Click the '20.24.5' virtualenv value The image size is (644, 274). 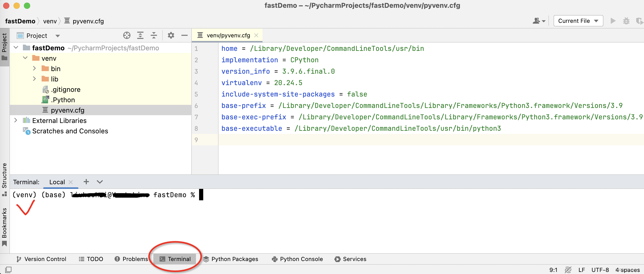288,83
